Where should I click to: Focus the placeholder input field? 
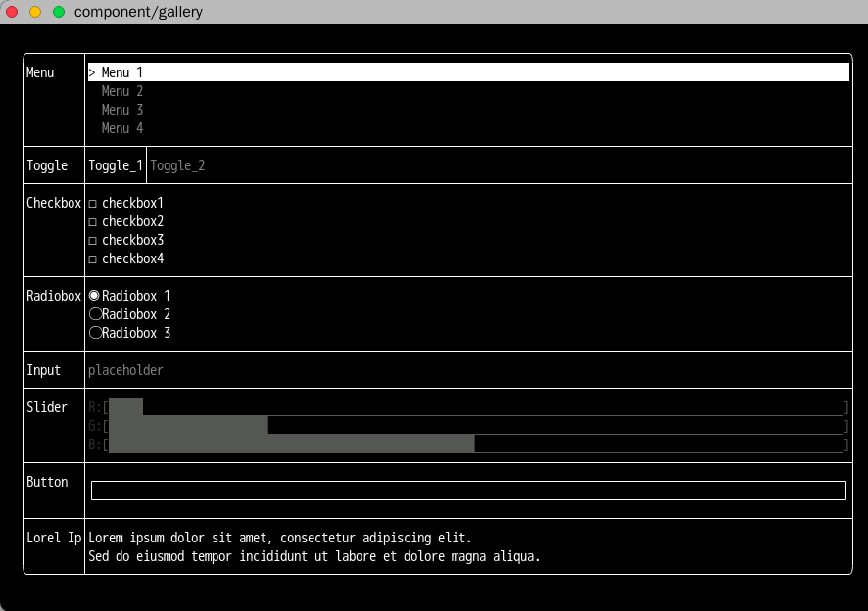coord(468,370)
